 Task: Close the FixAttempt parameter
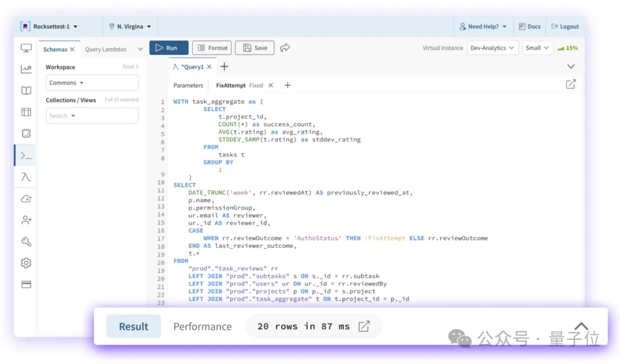(271, 86)
